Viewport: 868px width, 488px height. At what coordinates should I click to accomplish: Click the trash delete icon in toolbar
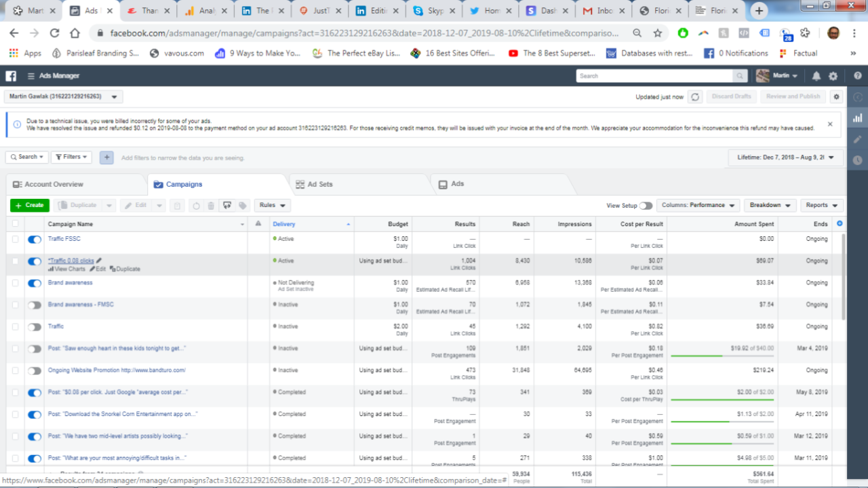click(211, 206)
